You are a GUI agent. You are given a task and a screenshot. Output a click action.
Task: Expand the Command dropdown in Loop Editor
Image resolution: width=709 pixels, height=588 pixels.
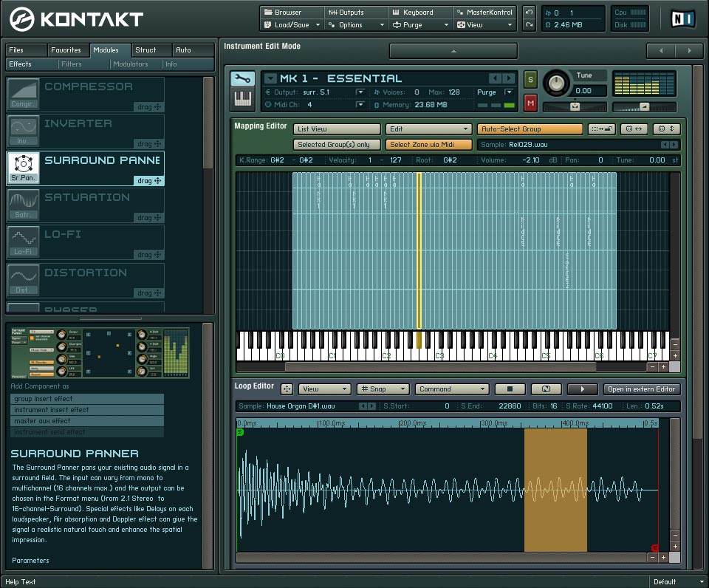point(451,389)
